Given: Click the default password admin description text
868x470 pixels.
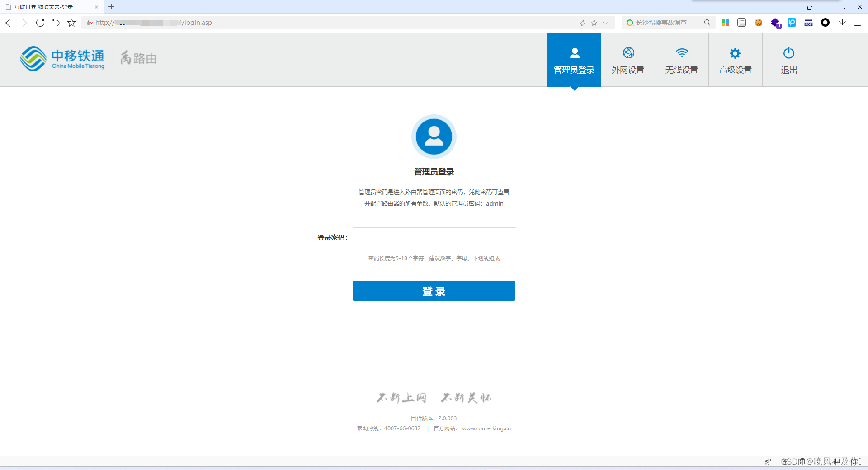Looking at the screenshot, I should [x=434, y=198].
